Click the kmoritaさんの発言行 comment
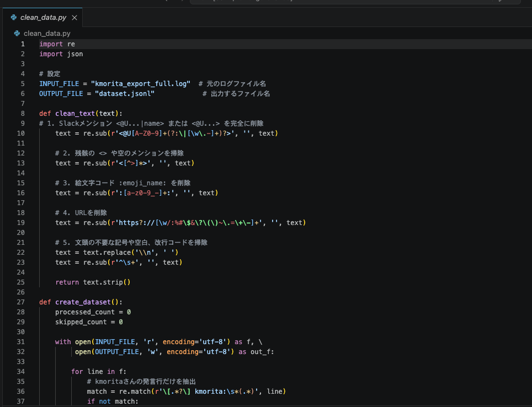This screenshot has height=407, width=532. click(x=141, y=382)
